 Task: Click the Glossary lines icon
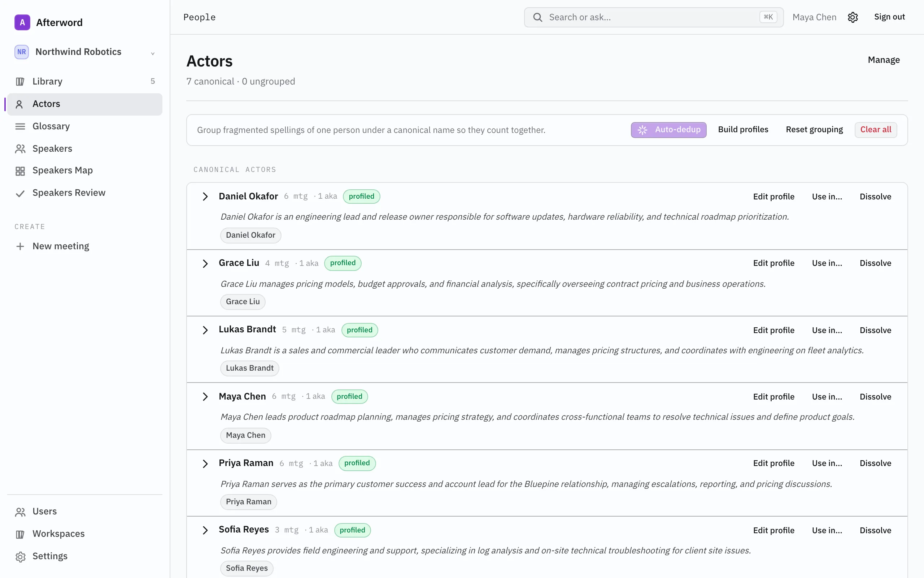click(20, 126)
